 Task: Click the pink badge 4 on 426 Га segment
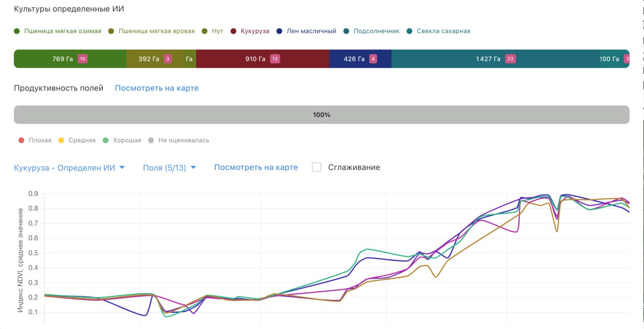[x=373, y=59]
